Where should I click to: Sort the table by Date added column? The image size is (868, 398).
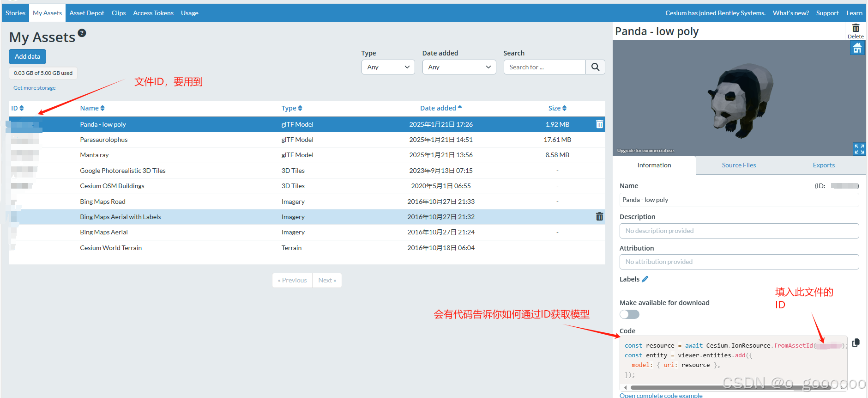[441, 108]
